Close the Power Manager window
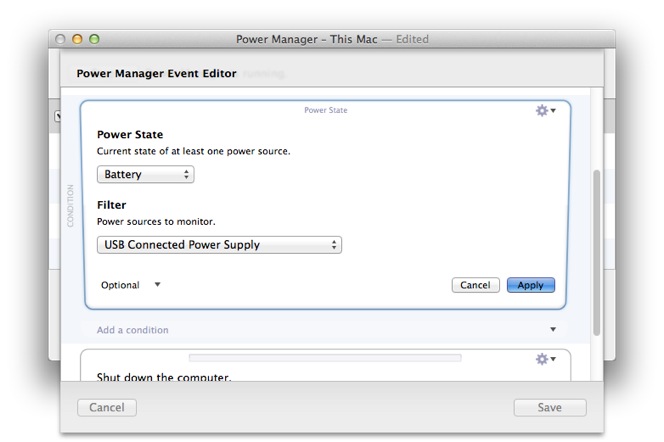The height and width of the screenshot is (442, 664). [x=60, y=39]
